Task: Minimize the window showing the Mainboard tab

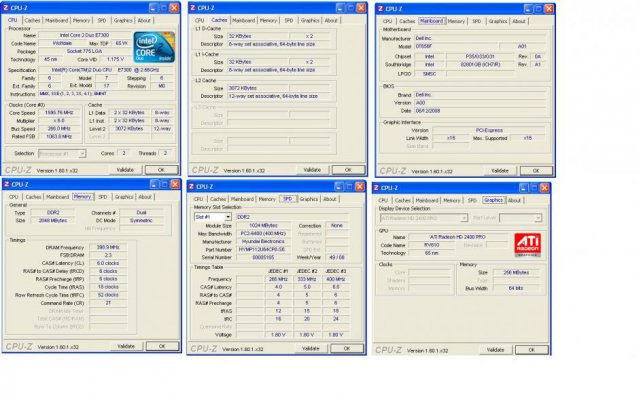Action: [x=528, y=9]
